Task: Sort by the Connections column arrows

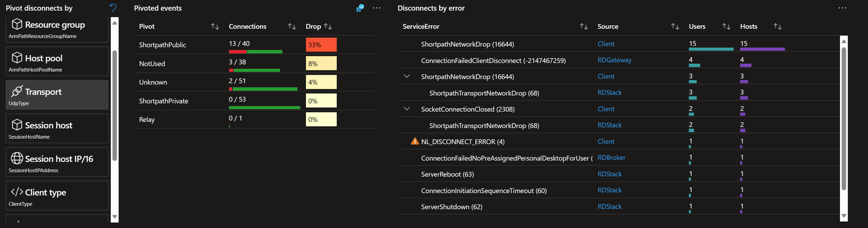Action: [x=292, y=26]
